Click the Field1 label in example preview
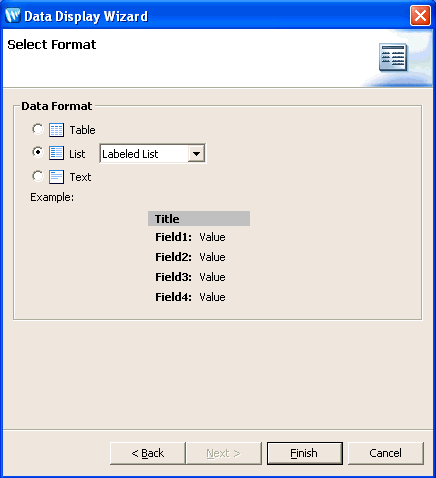This screenshot has width=436, height=478. click(173, 237)
